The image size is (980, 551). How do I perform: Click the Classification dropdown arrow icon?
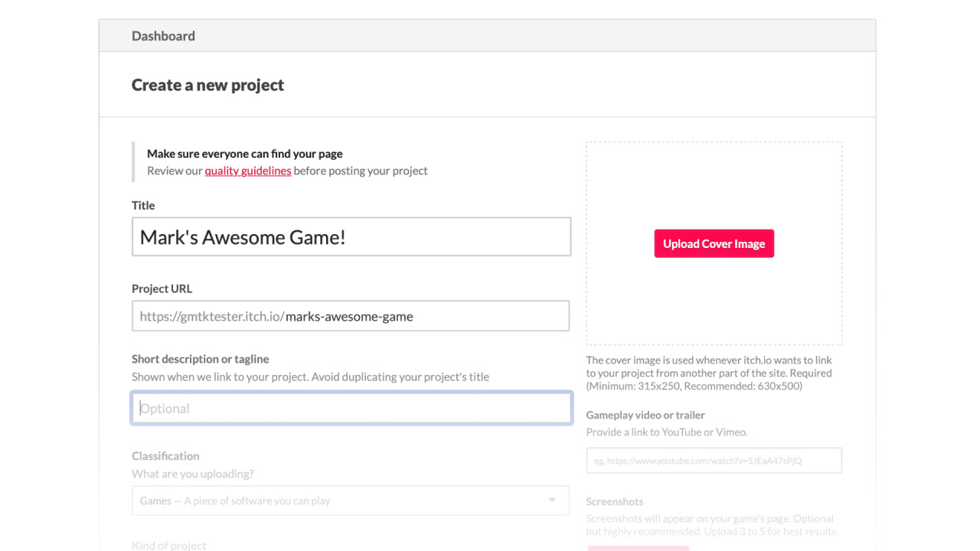(552, 500)
